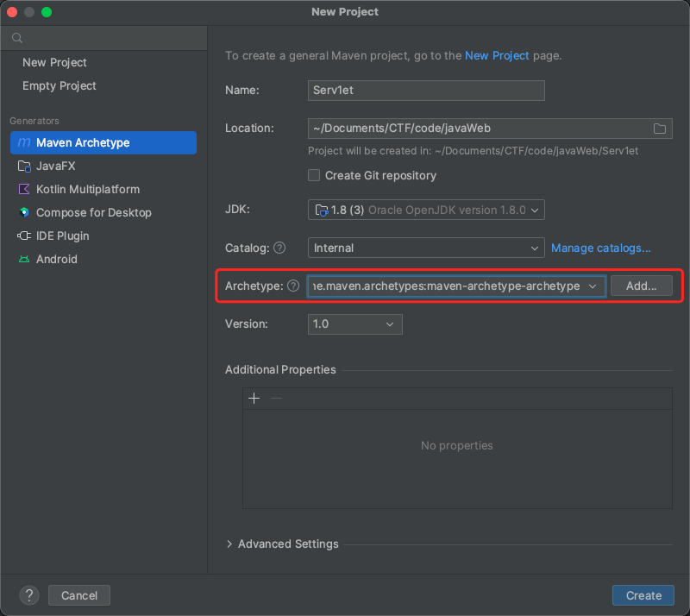Open the Version 1.0 dropdown
690x616 pixels.
(x=354, y=324)
